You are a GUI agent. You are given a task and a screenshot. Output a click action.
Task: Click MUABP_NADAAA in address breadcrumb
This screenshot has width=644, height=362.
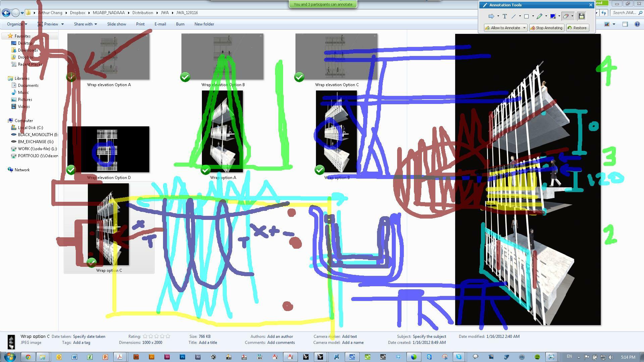click(109, 13)
